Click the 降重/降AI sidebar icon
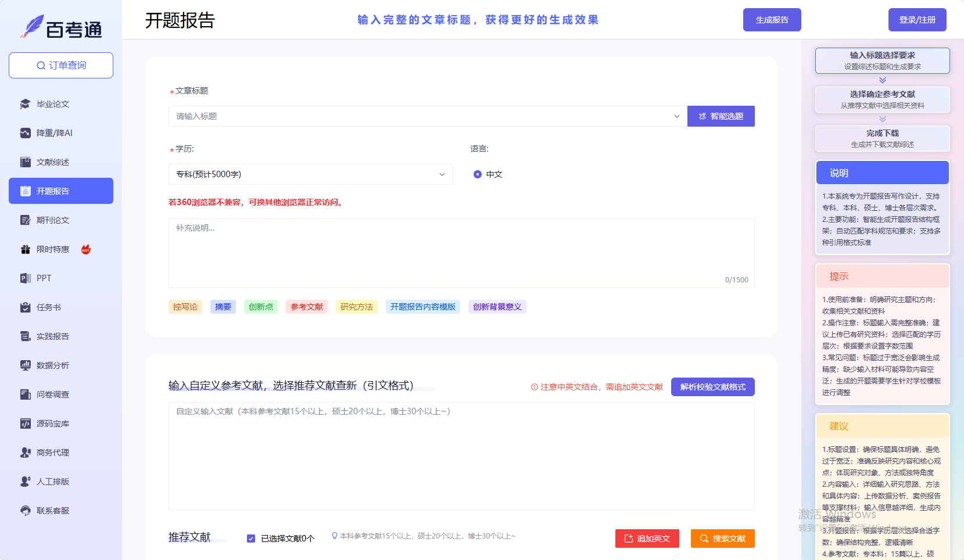This screenshot has width=964, height=560. (25, 133)
